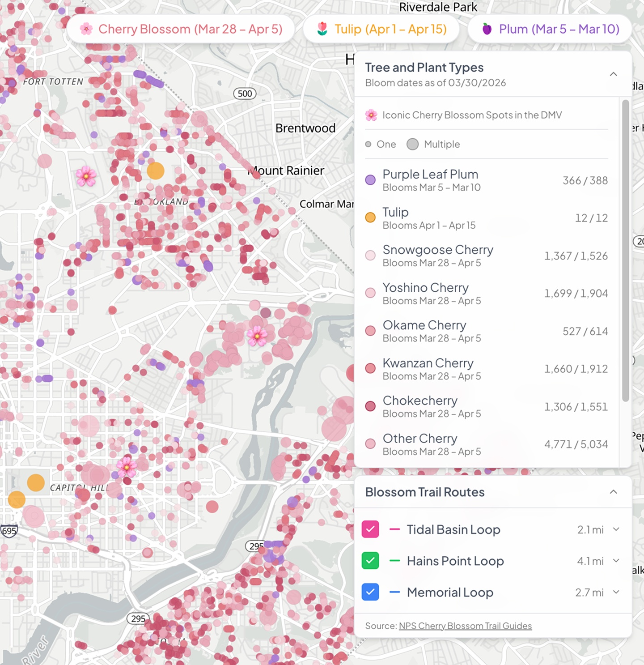Expand the Memorial Loop details chevron
This screenshot has width=644, height=665.
pyautogui.click(x=616, y=592)
